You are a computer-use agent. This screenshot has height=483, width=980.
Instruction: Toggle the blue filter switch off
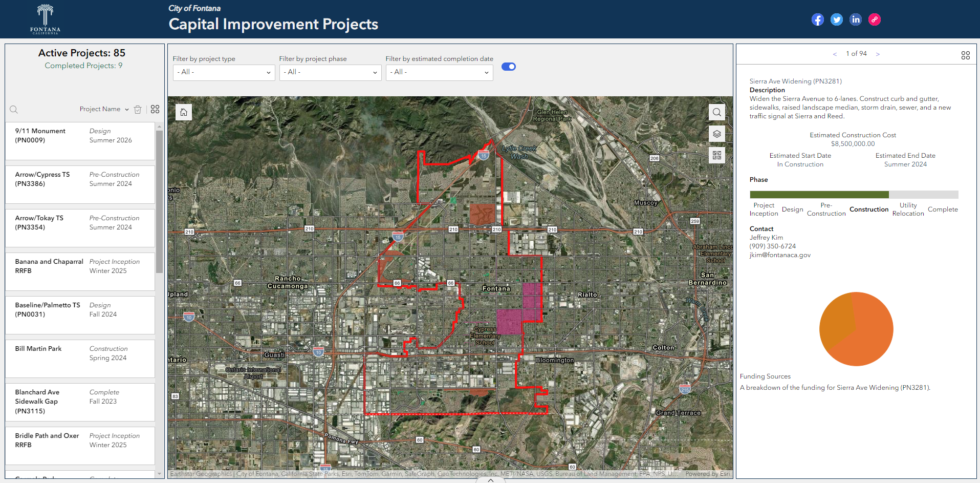point(508,67)
